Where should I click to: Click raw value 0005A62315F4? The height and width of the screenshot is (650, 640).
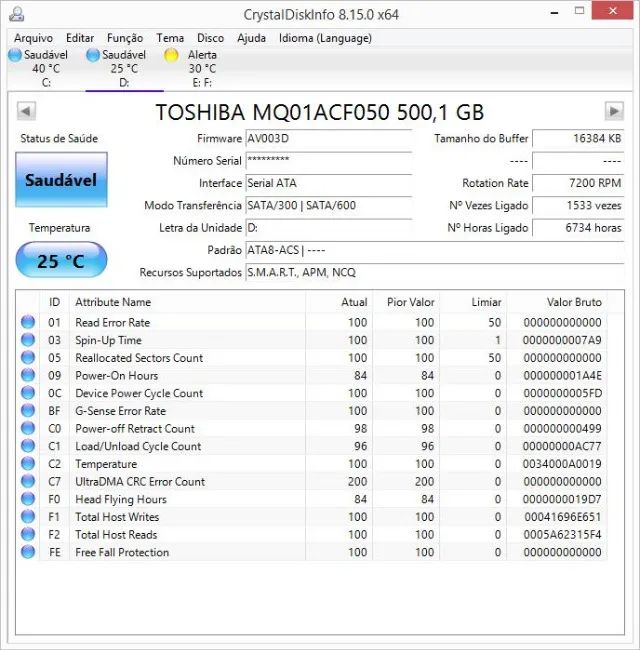click(562, 535)
